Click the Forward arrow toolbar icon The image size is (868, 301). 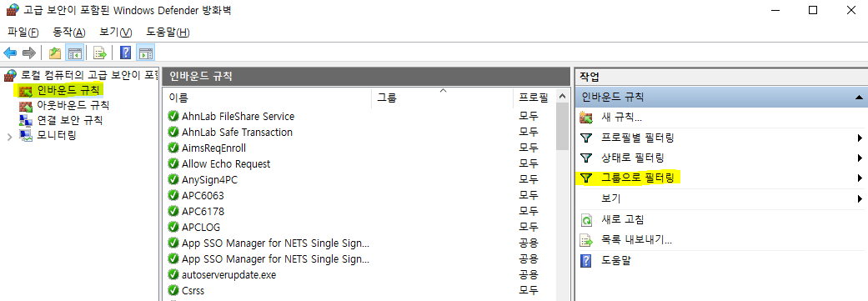(29, 53)
